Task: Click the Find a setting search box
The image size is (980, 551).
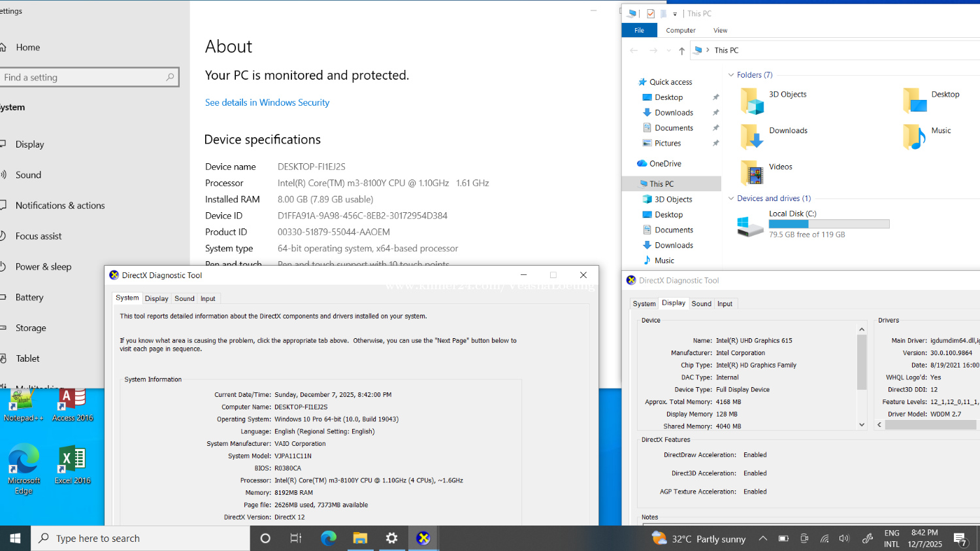Action: click(x=85, y=77)
